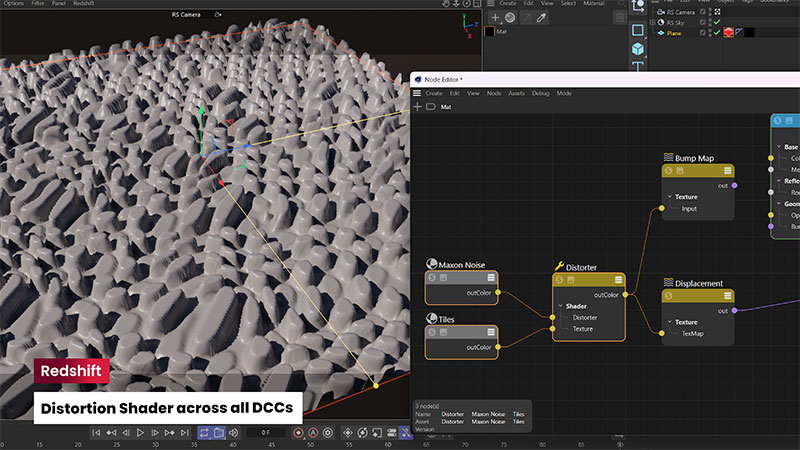Open the Debug menu in the Node Editor
Image resolution: width=800 pixels, height=450 pixels.
pos(540,93)
